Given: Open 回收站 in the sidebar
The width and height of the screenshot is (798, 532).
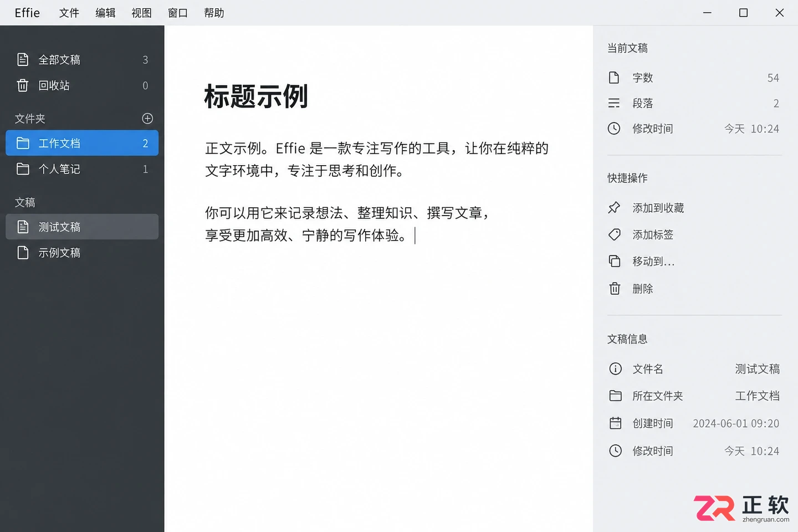Looking at the screenshot, I should [82, 85].
